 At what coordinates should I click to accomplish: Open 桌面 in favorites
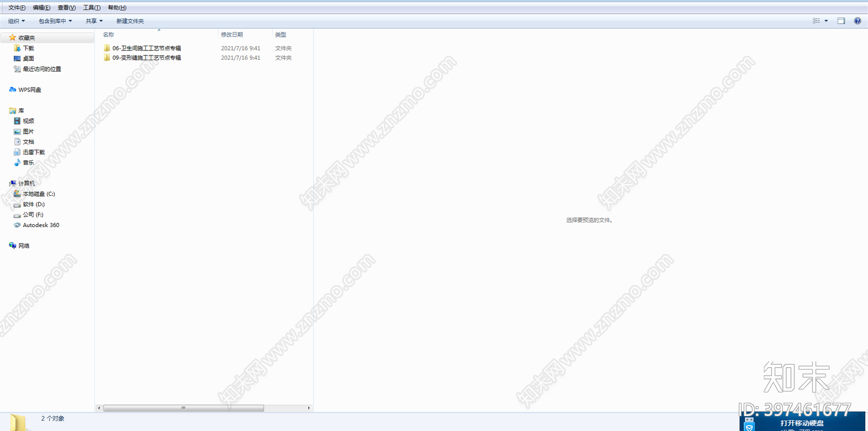click(x=28, y=59)
